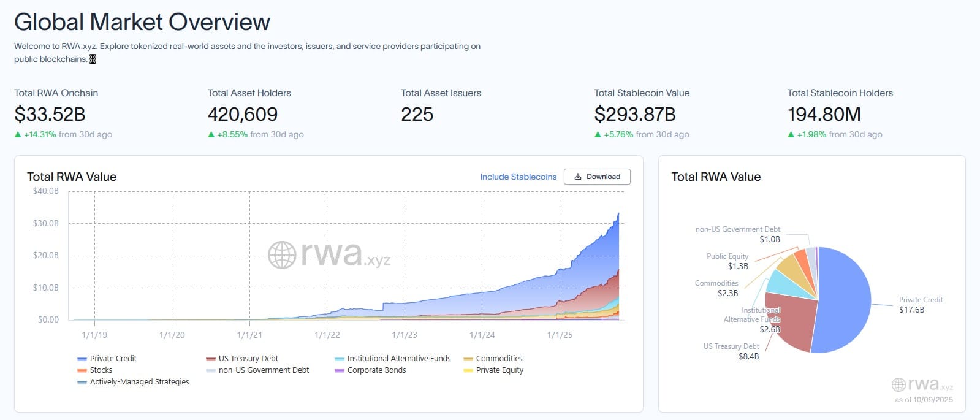Click the download arrow icon

pyautogui.click(x=577, y=177)
